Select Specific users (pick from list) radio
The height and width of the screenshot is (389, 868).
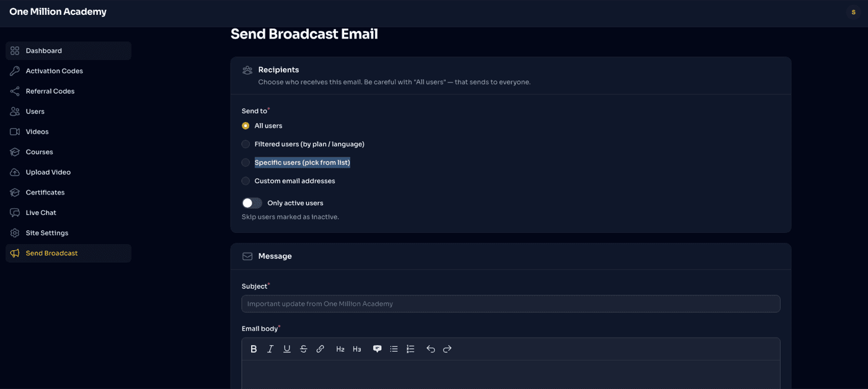(246, 162)
